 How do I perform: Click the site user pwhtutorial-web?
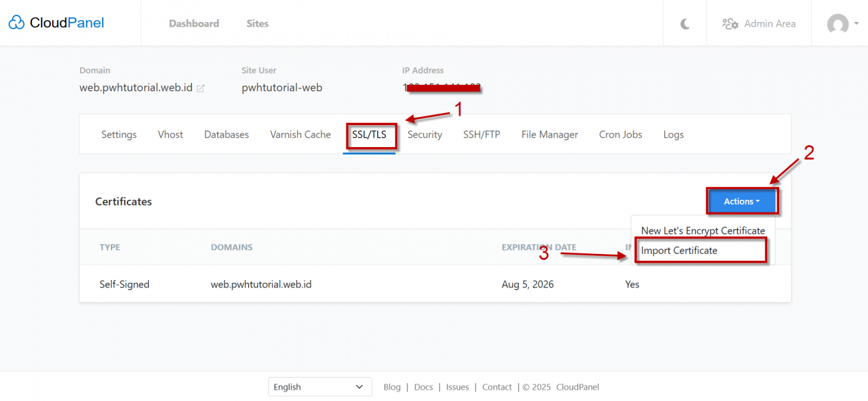point(282,88)
